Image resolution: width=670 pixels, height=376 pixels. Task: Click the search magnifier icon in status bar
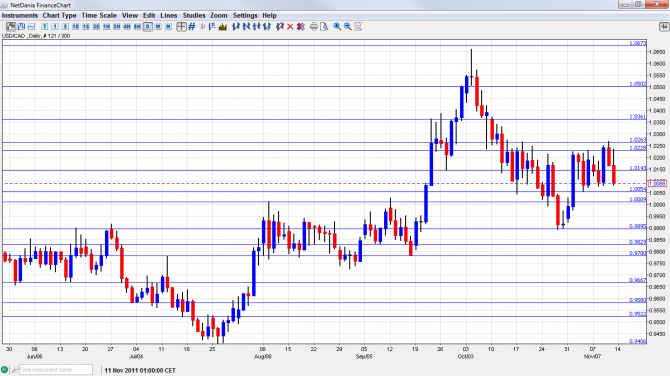coord(15,370)
